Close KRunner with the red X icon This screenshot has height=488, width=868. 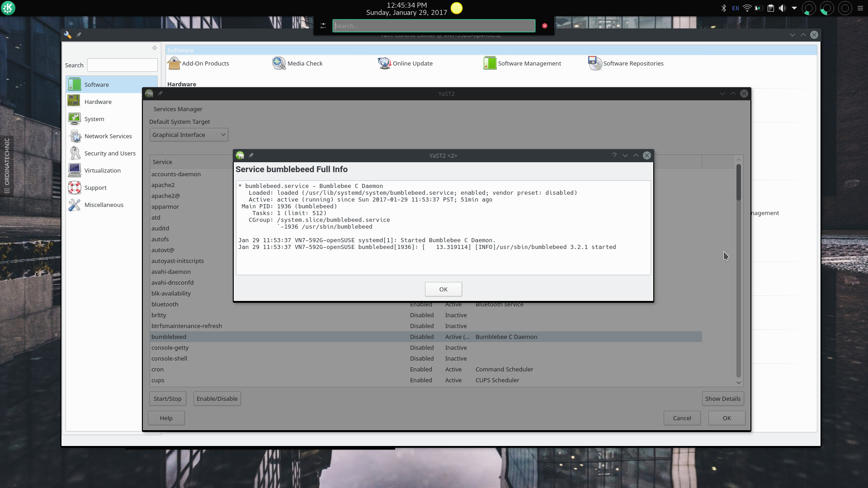[545, 26]
